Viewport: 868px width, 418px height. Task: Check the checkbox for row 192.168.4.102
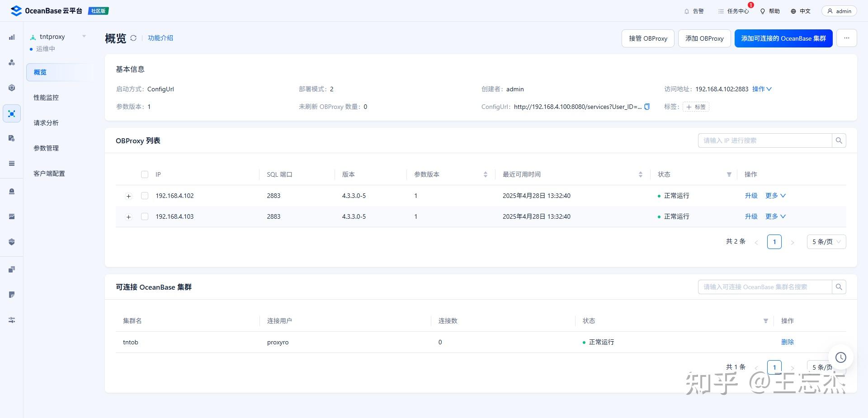pos(145,196)
